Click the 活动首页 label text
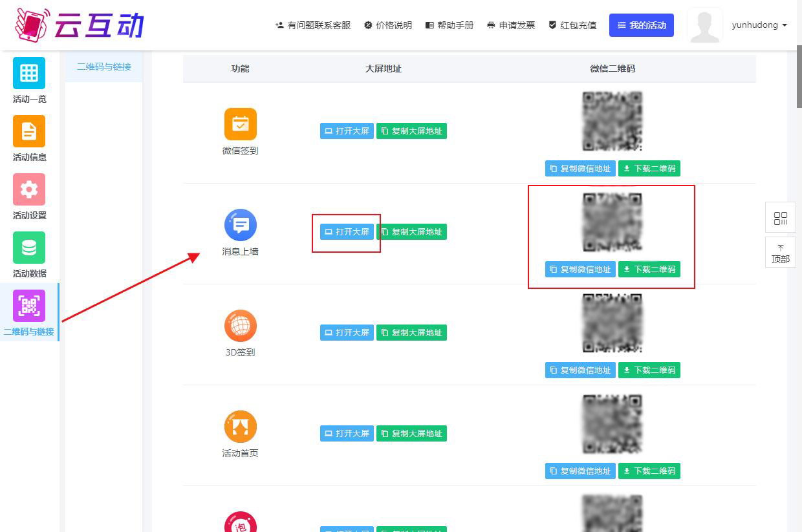This screenshot has height=532, width=802. tap(241, 453)
